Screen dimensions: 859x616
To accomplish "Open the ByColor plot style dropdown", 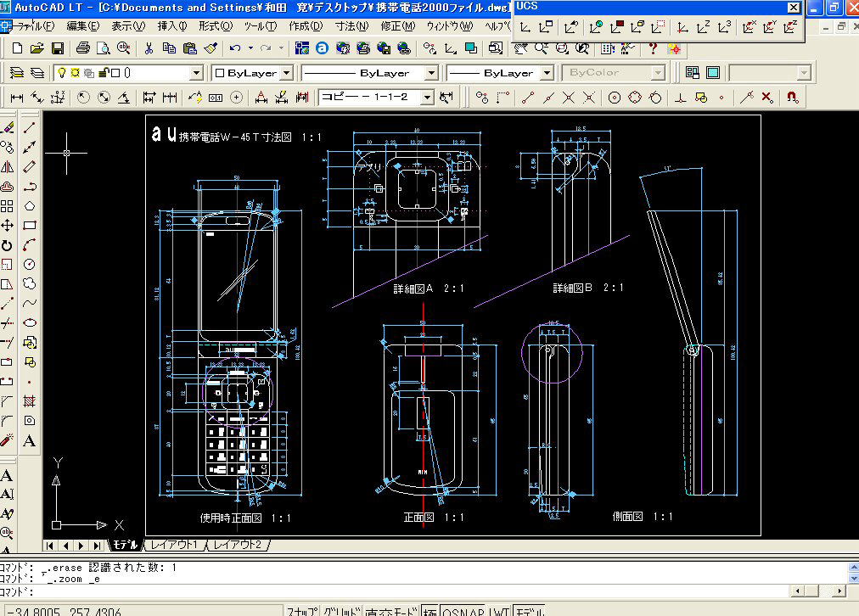I will [658, 73].
